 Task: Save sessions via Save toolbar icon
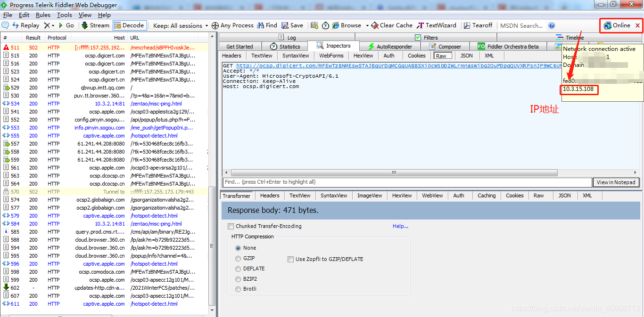(292, 25)
